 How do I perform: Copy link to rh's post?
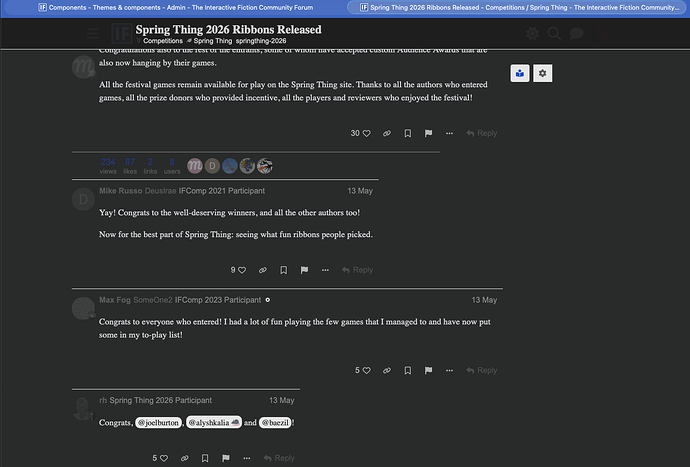pyautogui.click(x=185, y=458)
